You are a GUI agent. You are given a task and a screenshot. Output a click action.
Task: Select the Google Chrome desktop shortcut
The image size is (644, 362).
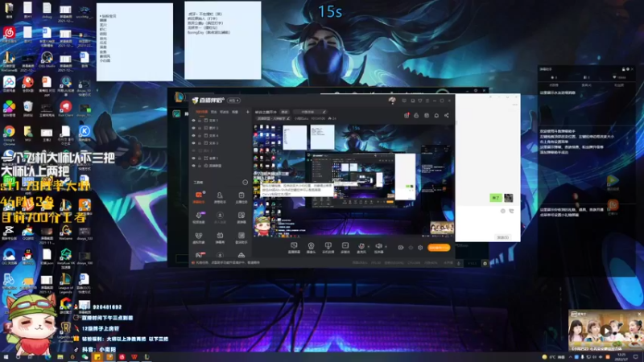click(9, 134)
